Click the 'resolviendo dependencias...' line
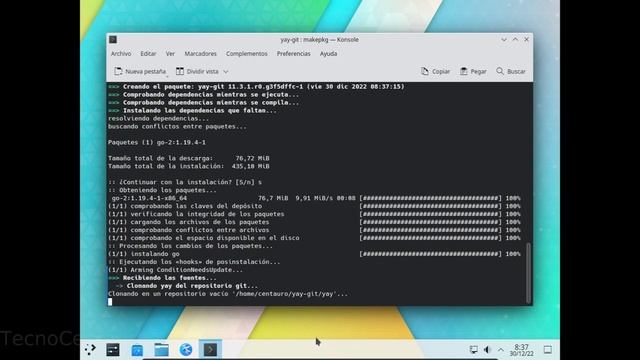The width and height of the screenshot is (640, 360). pyautogui.click(x=158, y=118)
